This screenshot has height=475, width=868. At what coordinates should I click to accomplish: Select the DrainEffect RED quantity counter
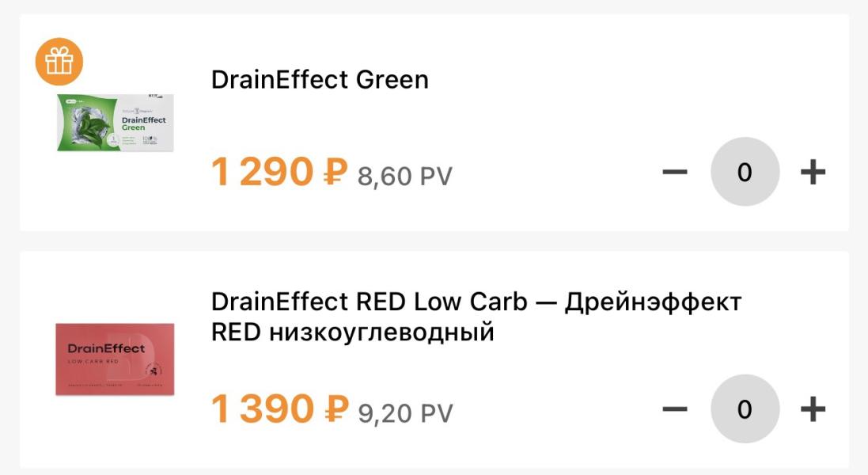coord(745,409)
